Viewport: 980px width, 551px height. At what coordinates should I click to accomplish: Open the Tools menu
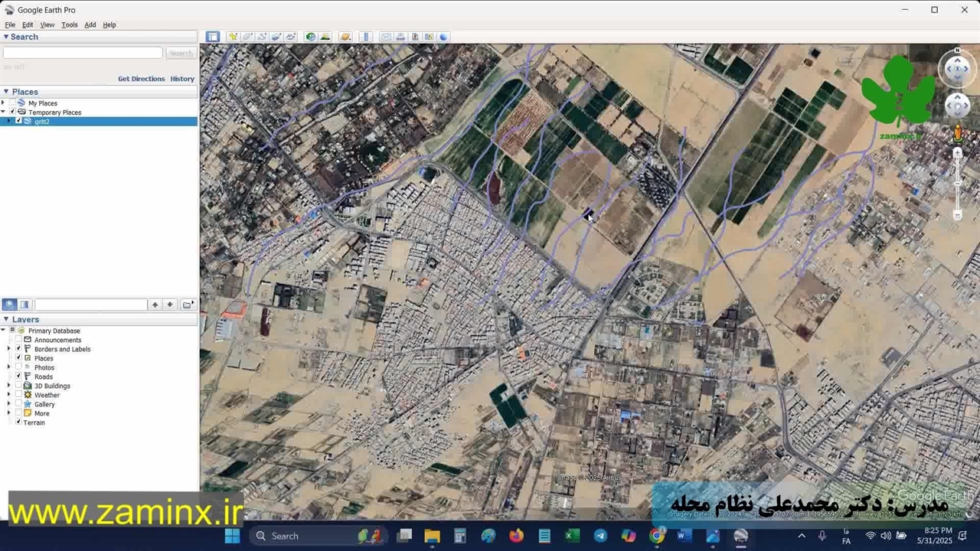69,24
